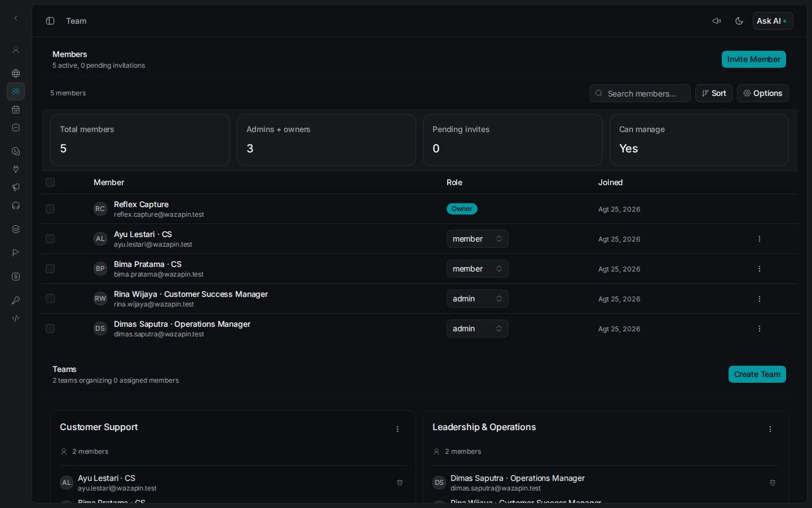This screenshot has height=508, width=812.
Task: Tick the checkbox beside Dimas Saputra
Action: tap(50, 329)
